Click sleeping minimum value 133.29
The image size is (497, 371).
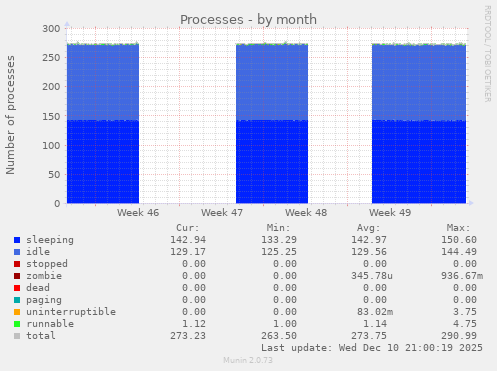(279, 240)
